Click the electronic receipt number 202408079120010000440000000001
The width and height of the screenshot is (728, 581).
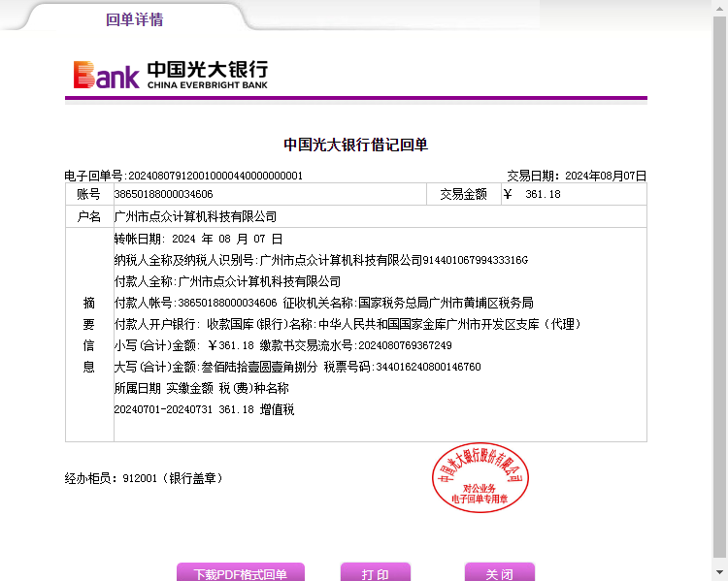tap(215, 176)
